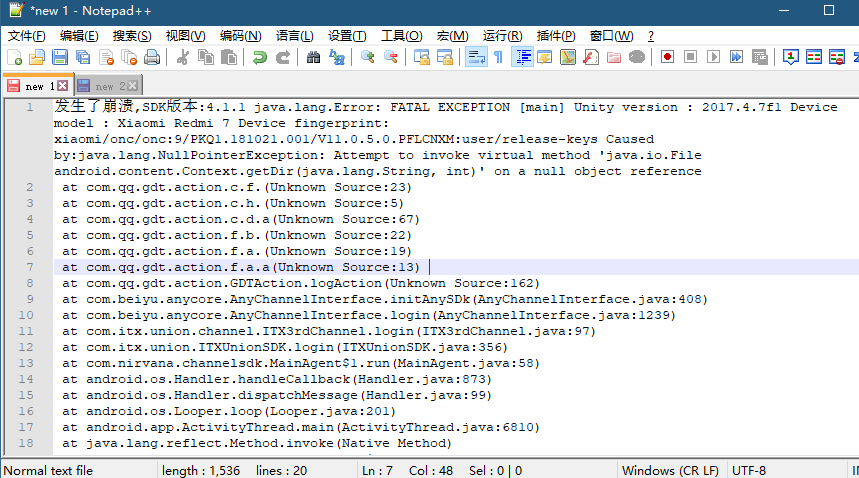
Task: Create a new file with toolbar icon
Action: pos(14,57)
